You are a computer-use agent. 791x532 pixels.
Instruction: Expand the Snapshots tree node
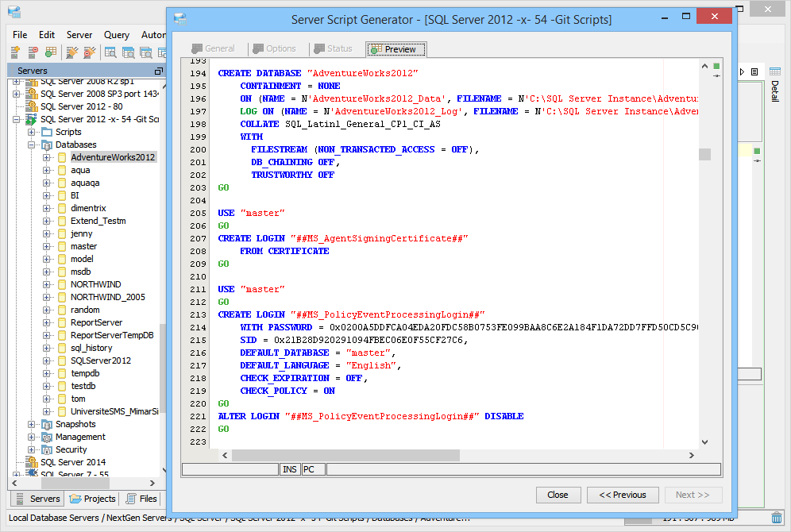pos(31,424)
